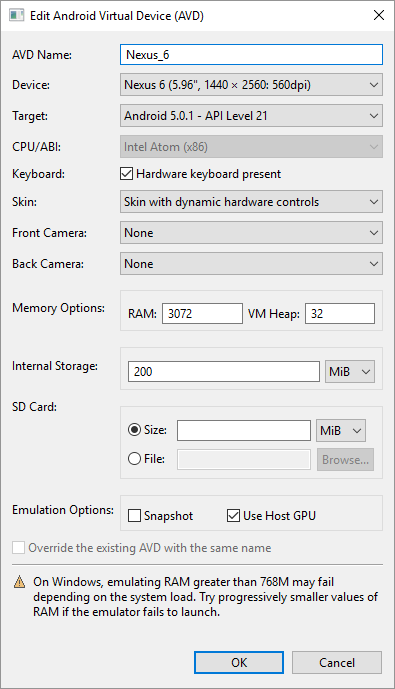Click the AVD dialog title bar icon
The height and width of the screenshot is (689, 395).
(x=16, y=15)
